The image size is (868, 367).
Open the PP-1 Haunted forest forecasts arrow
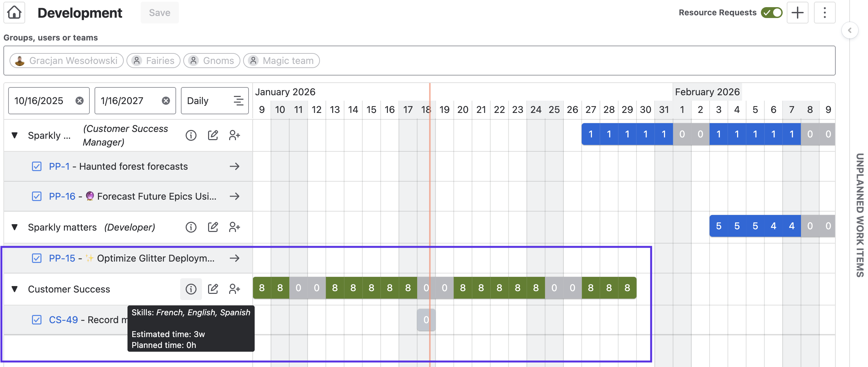point(234,166)
